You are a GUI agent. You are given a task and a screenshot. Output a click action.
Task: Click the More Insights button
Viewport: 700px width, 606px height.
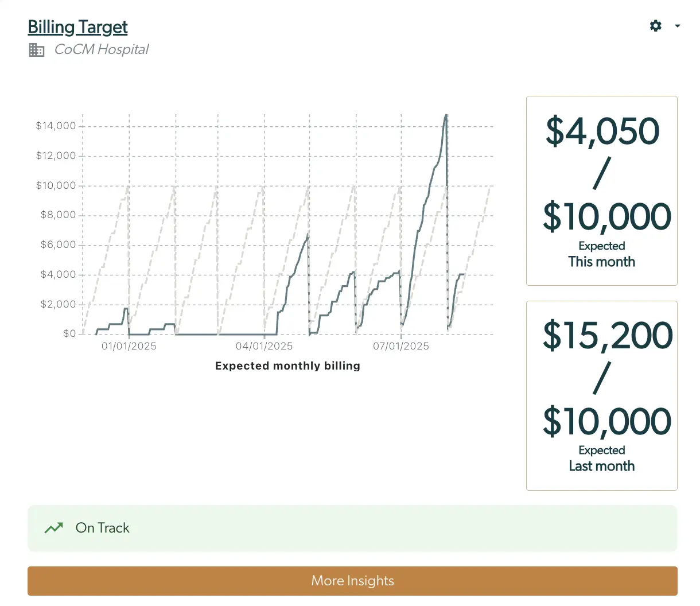coord(352,581)
